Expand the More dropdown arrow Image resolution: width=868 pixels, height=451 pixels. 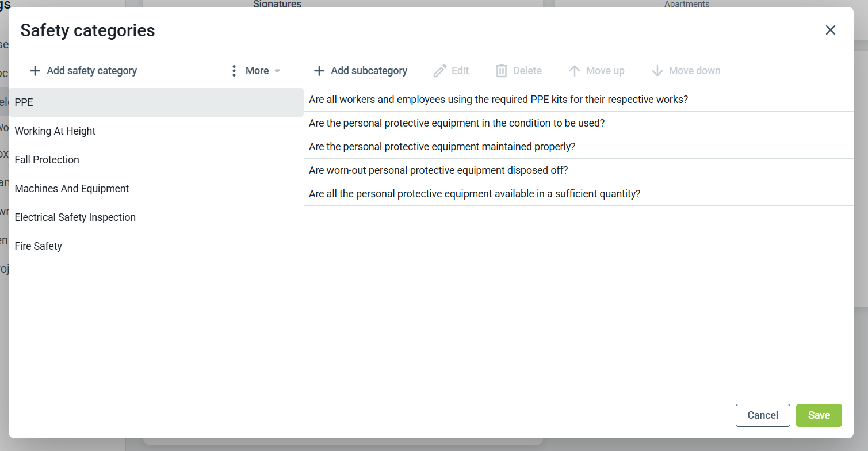click(x=277, y=71)
